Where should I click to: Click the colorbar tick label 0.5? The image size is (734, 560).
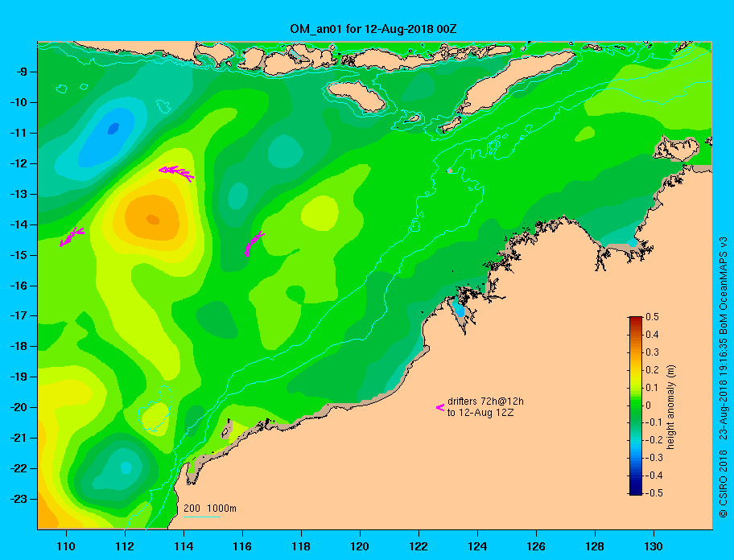pos(652,317)
